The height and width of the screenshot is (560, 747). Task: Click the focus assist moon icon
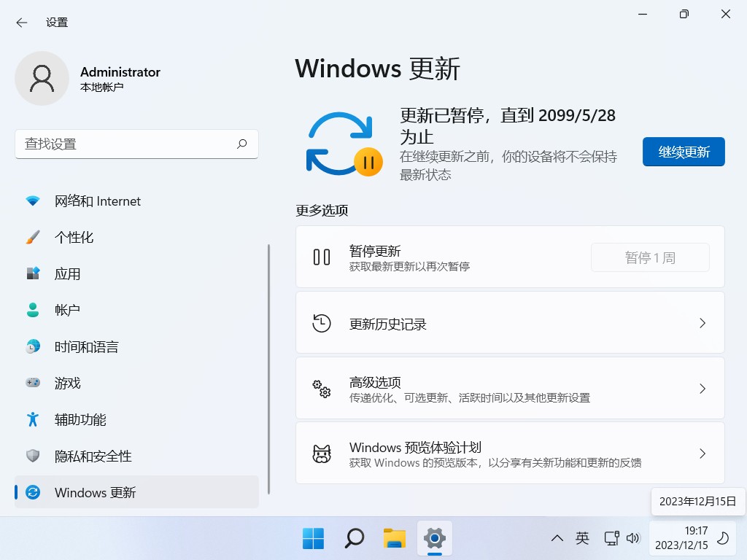(x=723, y=538)
